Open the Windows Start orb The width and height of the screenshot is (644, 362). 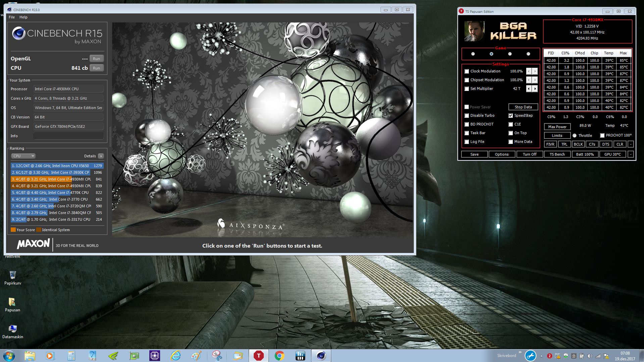[x=9, y=356]
